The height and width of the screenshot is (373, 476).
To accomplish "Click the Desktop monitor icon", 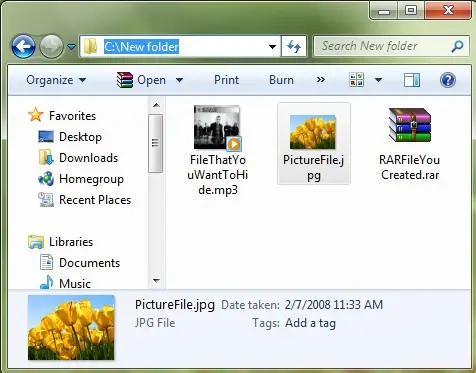I will [46, 137].
